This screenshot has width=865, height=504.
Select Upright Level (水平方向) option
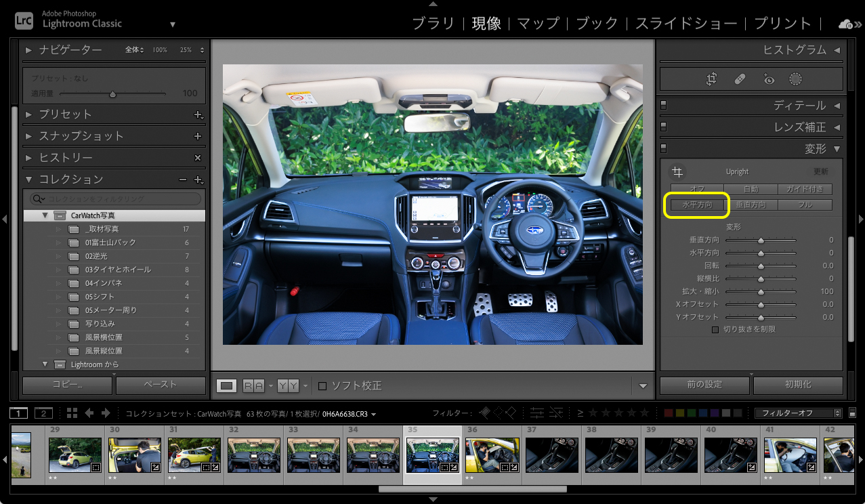(697, 205)
